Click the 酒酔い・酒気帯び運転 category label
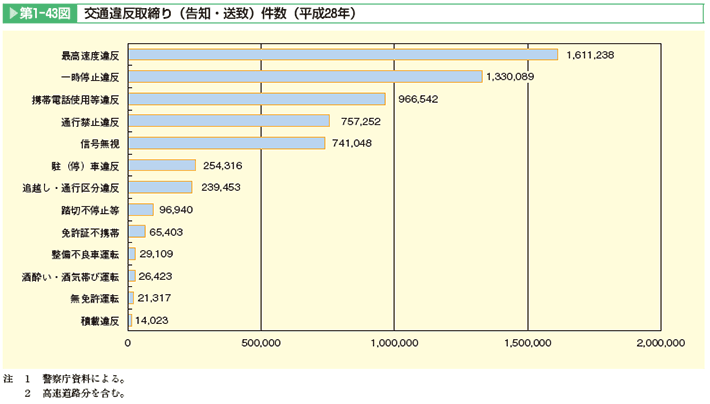The image size is (710, 404). (71, 277)
